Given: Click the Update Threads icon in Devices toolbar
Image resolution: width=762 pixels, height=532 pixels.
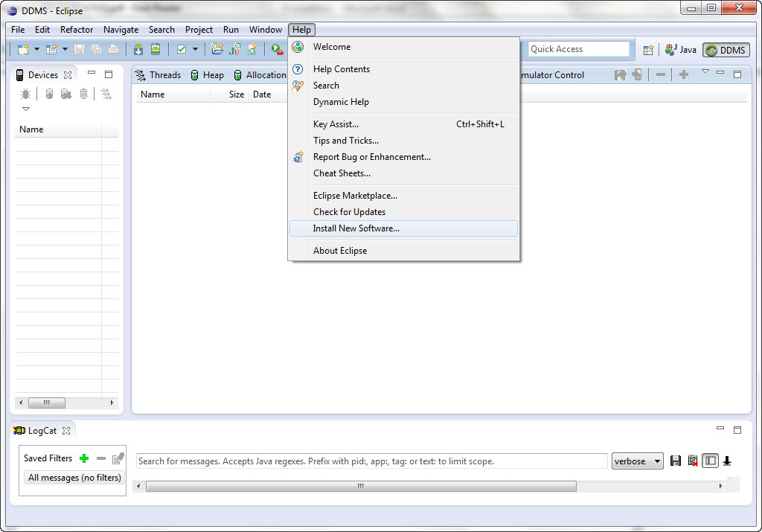Looking at the screenshot, I should (106, 94).
